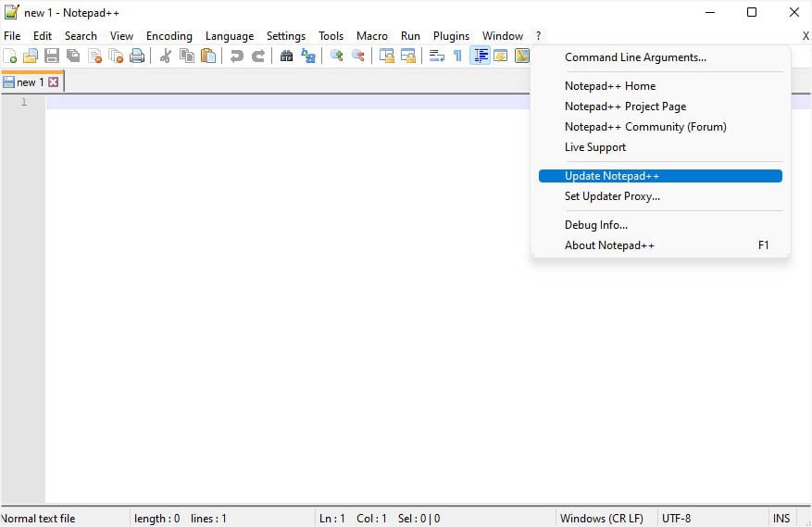This screenshot has width=812, height=527.
Task: Open the Tools menu
Action: point(331,36)
